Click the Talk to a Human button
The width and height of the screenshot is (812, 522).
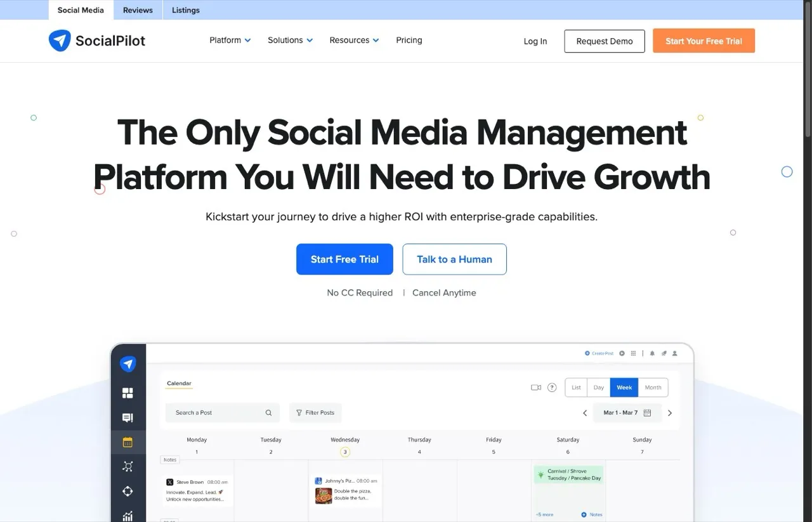click(454, 259)
